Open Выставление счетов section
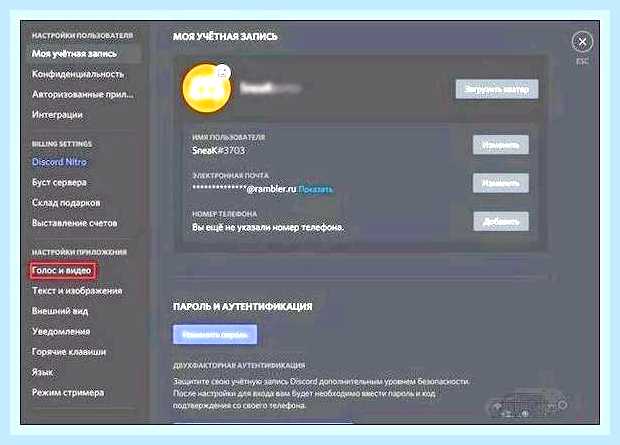 (74, 223)
